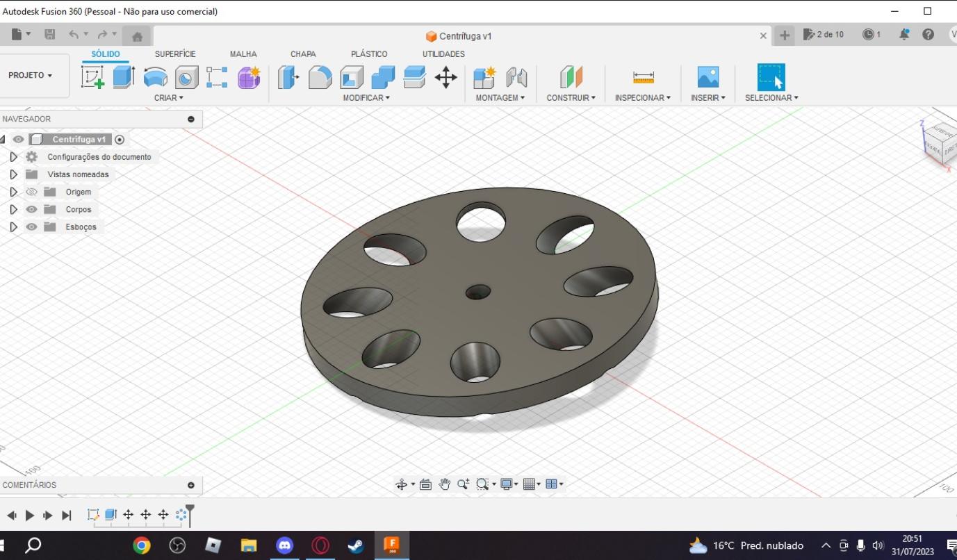Select the Measure tool

[x=644, y=77]
